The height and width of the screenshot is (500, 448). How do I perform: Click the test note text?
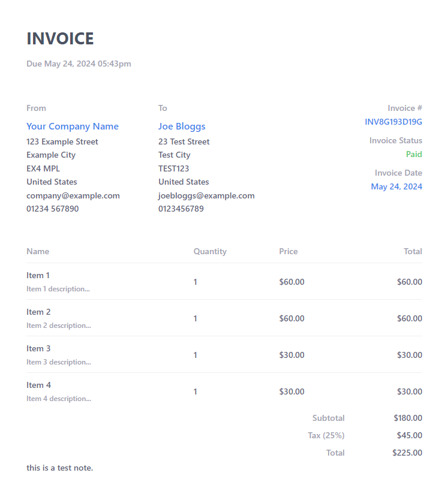(60, 468)
